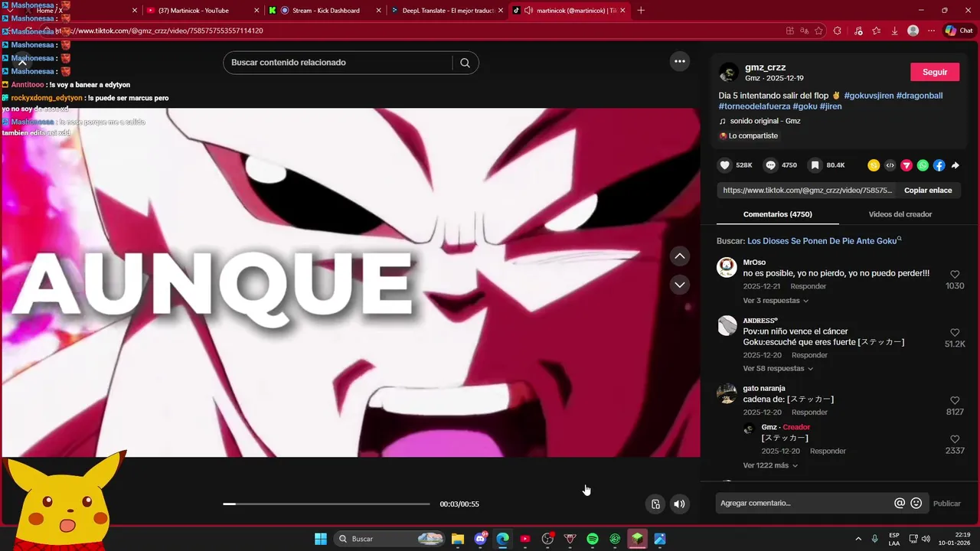This screenshot has height=551, width=980.
Task: Reply to MrOso's comment
Action: click(808, 286)
